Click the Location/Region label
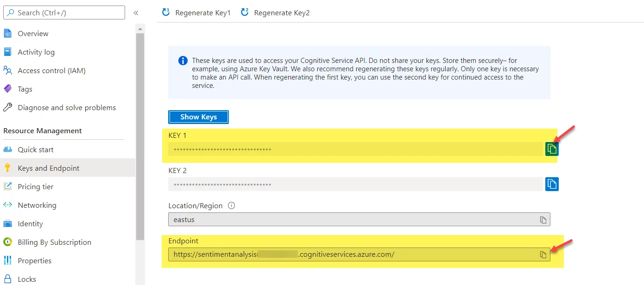Image resolution: width=644 pixels, height=285 pixels. click(196, 206)
